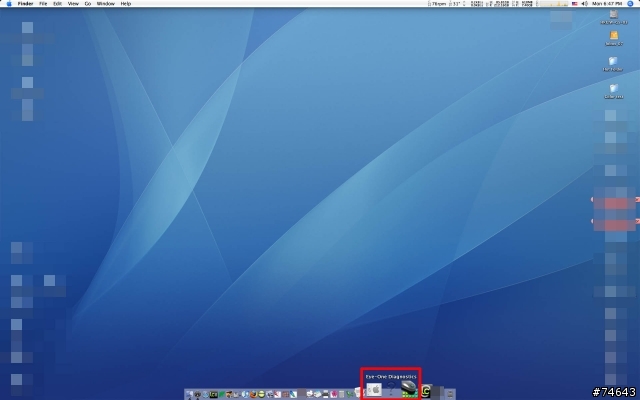Open the Finder menu in menu bar

[x=25, y=3]
